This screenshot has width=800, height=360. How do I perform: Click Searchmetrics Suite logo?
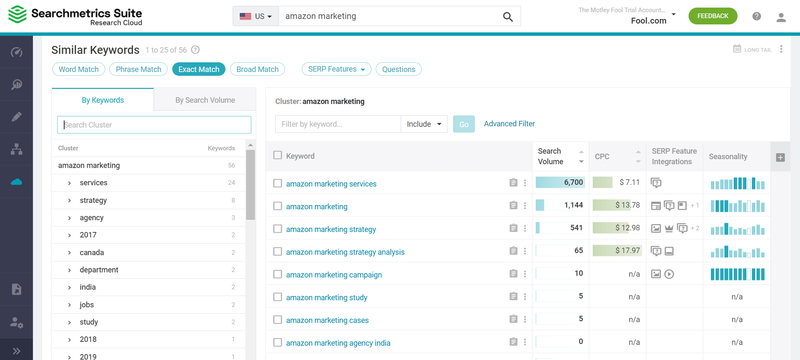point(75,16)
